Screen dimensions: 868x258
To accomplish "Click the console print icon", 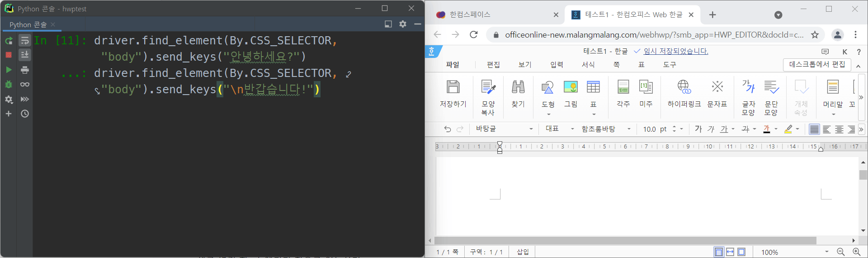I will tap(25, 70).
